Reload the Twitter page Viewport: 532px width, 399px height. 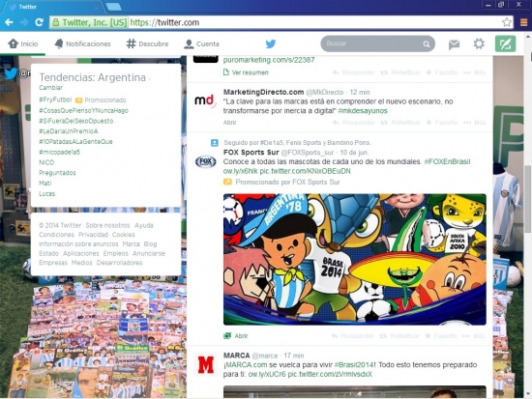39,22
